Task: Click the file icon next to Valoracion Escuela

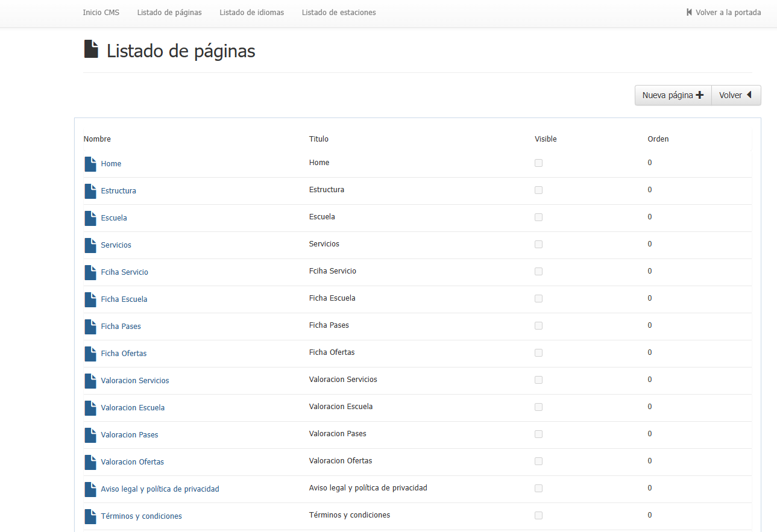Action: click(x=90, y=408)
